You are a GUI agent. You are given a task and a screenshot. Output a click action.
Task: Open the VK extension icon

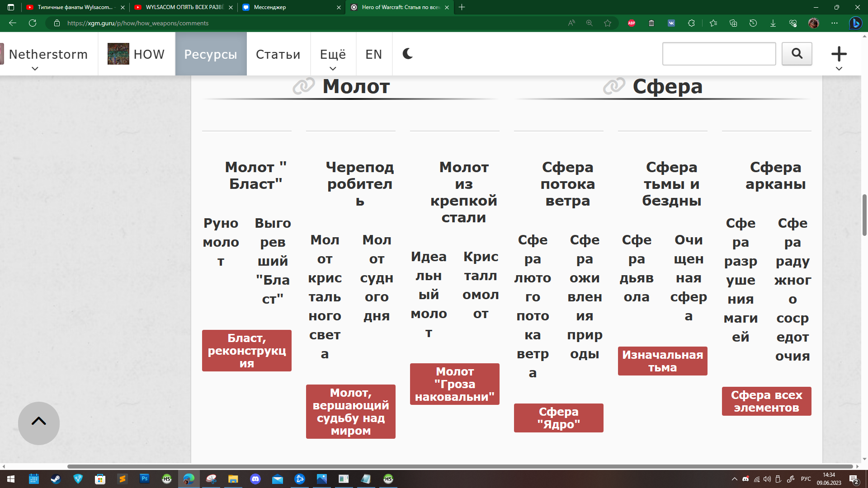[x=671, y=23]
